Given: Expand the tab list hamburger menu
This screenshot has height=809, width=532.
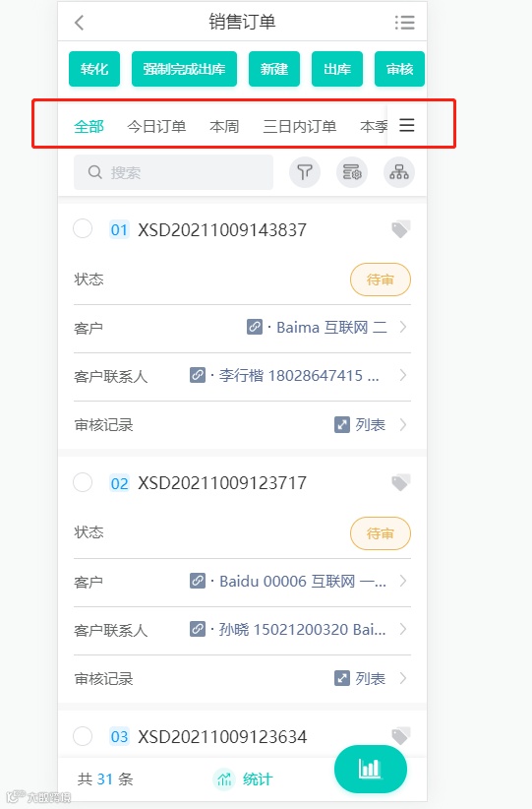Looking at the screenshot, I should click(407, 125).
